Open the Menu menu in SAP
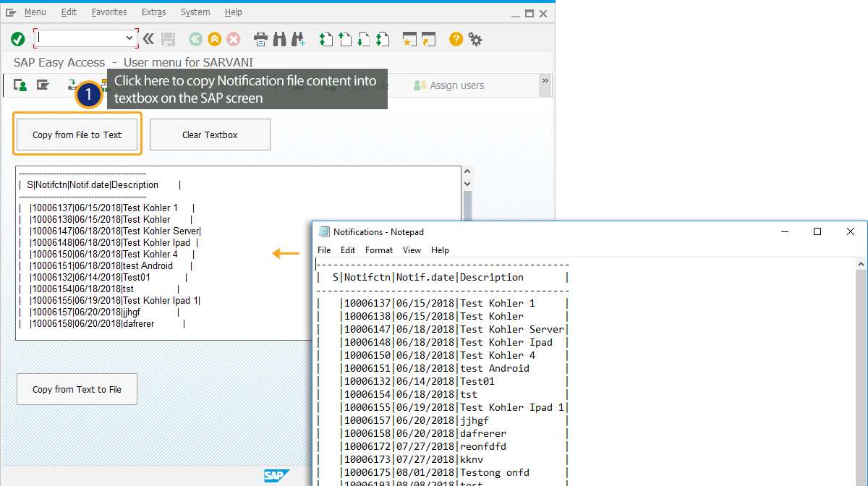The width and height of the screenshot is (868, 486). pos(35,12)
